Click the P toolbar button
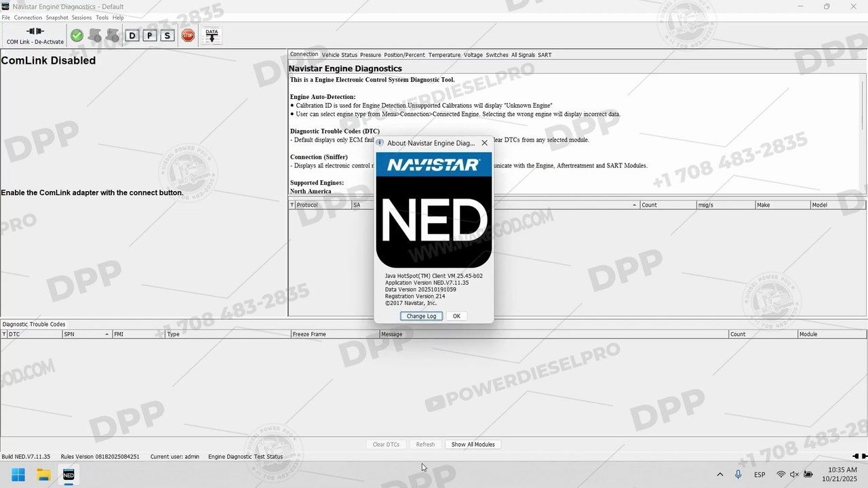This screenshot has width=868, height=488. click(x=150, y=35)
